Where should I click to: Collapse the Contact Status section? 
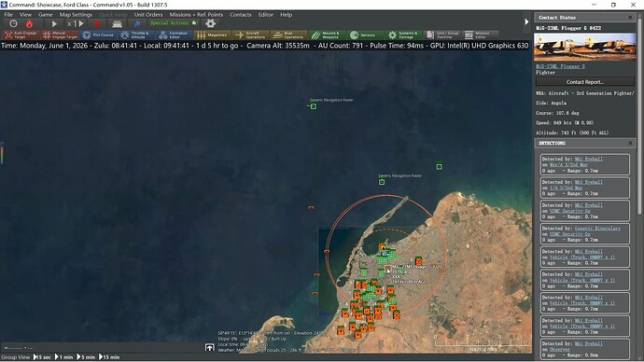[x=630, y=17]
